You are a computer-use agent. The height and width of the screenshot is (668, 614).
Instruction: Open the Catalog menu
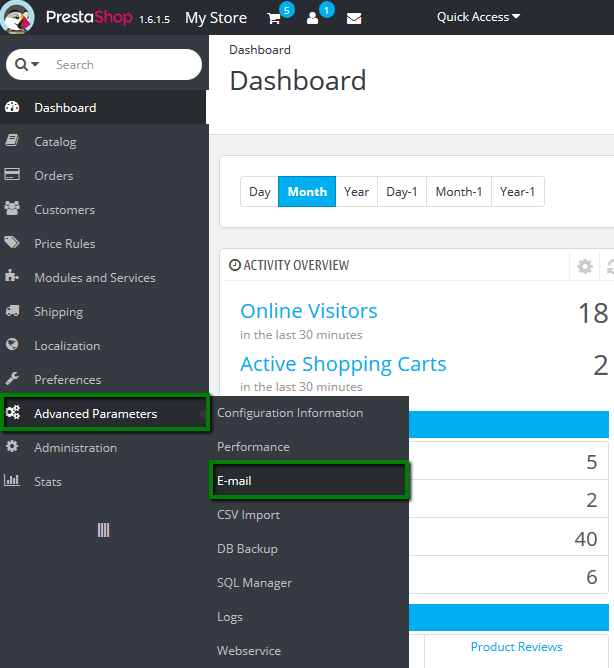(x=104, y=141)
